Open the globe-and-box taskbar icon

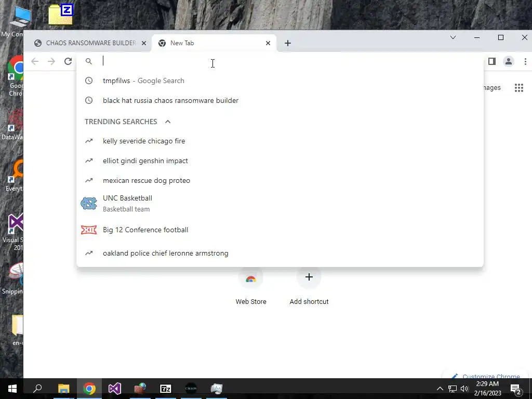140,389
